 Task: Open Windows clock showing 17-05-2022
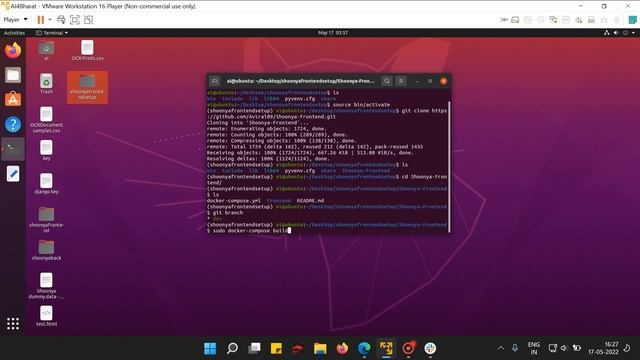pyautogui.click(x=603, y=348)
